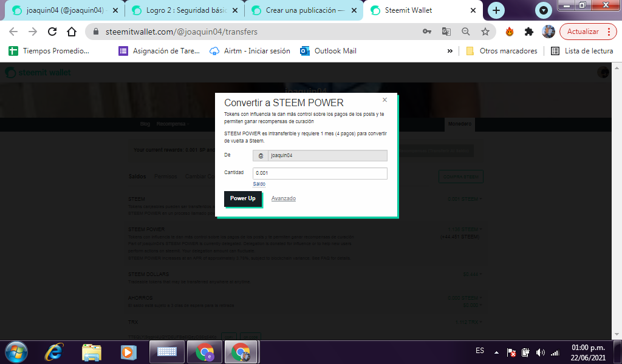
Task: Close the Crear una publicación tab
Action: click(x=354, y=11)
